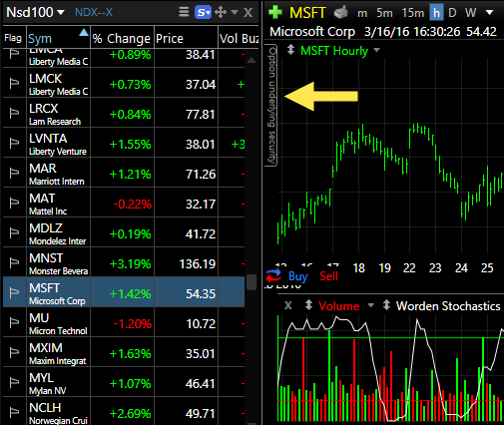Click the flag icon for LRCX
This screenshot has height=425, width=504.
14,113
